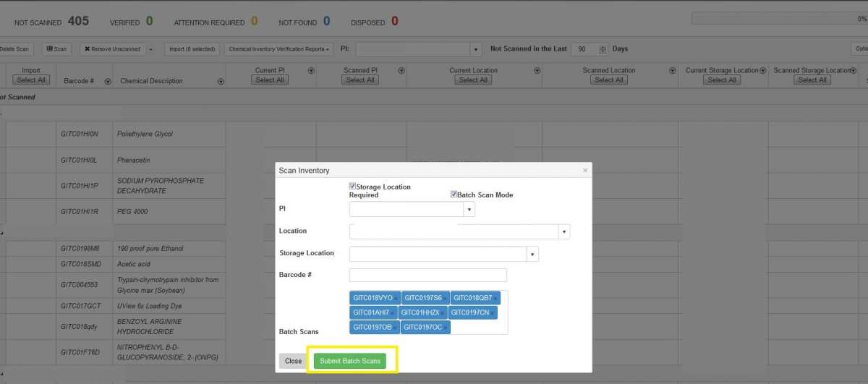
Task: Close the Scan Inventory dialog with x
Action: [585, 171]
